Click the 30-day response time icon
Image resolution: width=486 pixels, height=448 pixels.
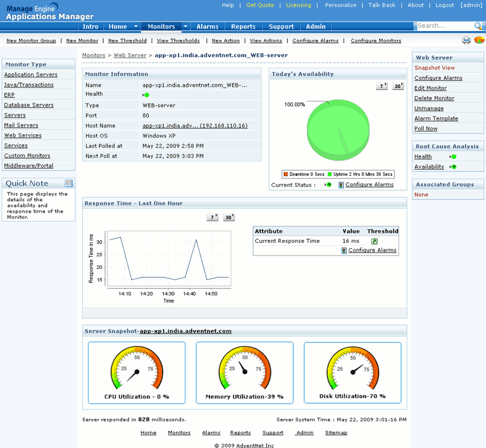tap(228, 217)
